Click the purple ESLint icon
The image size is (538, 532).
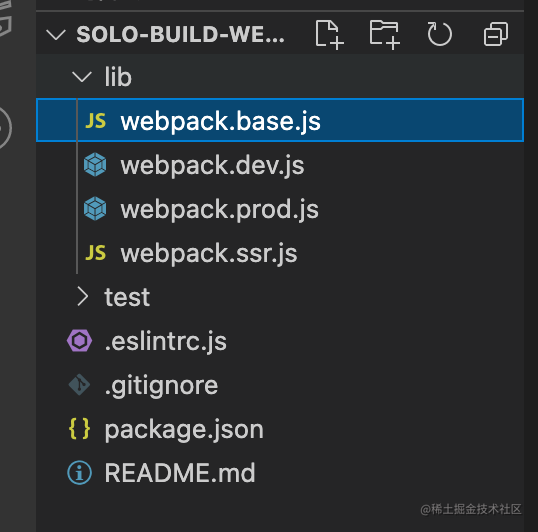(x=79, y=341)
